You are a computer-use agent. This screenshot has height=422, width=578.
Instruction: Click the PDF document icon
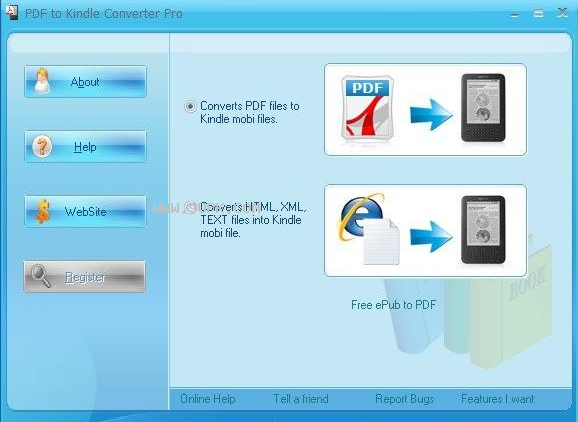(x=368, y=108)
